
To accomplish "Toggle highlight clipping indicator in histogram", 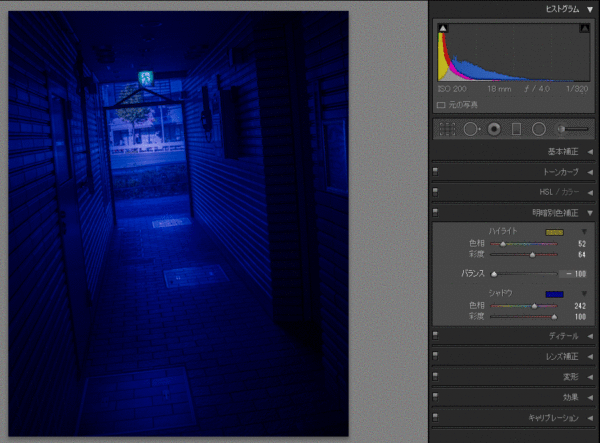I will pyautogui.click(x=585, y=28).
